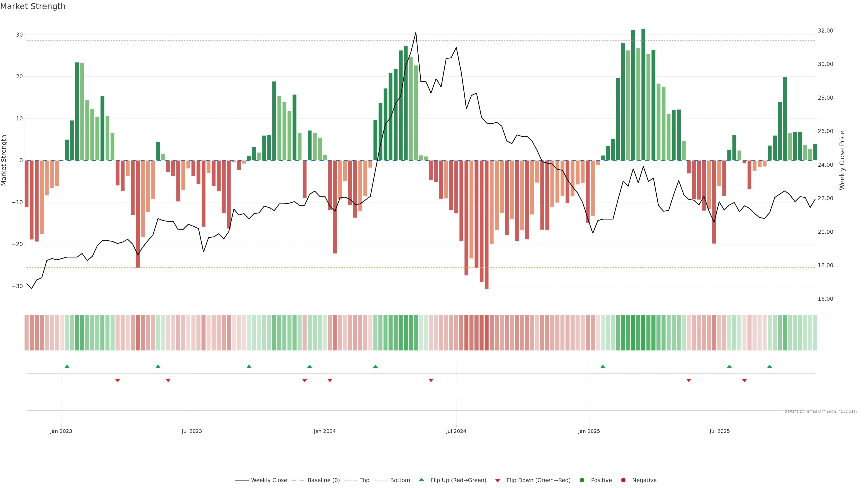Click the Flip Up green triangle legend icon

tap(421, 480)
